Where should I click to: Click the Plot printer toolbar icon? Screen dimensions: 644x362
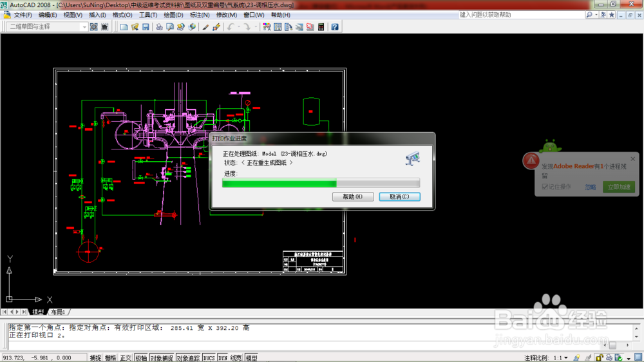point(159,27)
